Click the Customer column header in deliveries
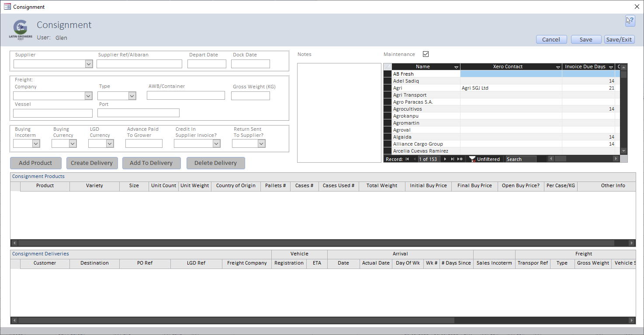Screen dimensions: 644x335 coord(45,263)
